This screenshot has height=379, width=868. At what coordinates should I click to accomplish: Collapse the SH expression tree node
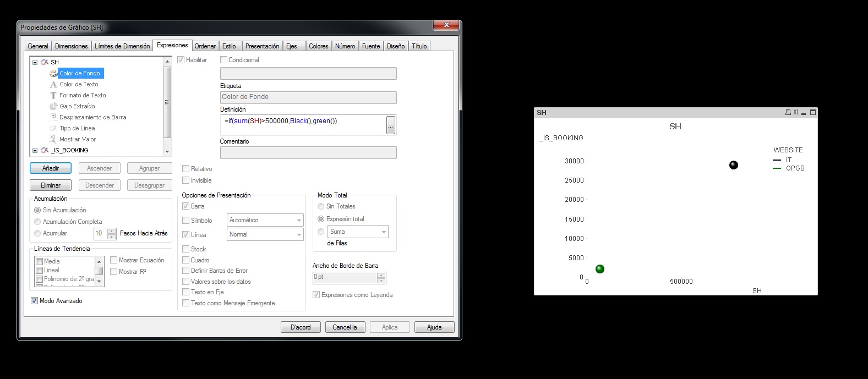(35, 62)
